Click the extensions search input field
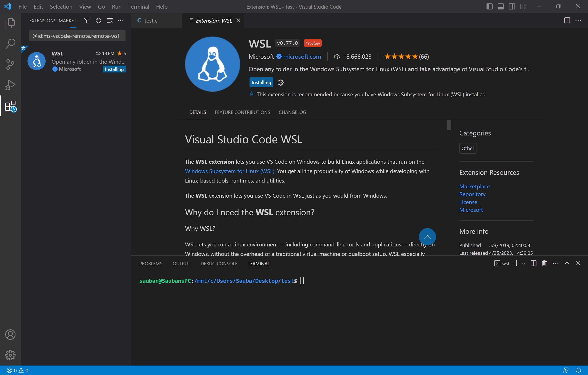 point(77,36)
